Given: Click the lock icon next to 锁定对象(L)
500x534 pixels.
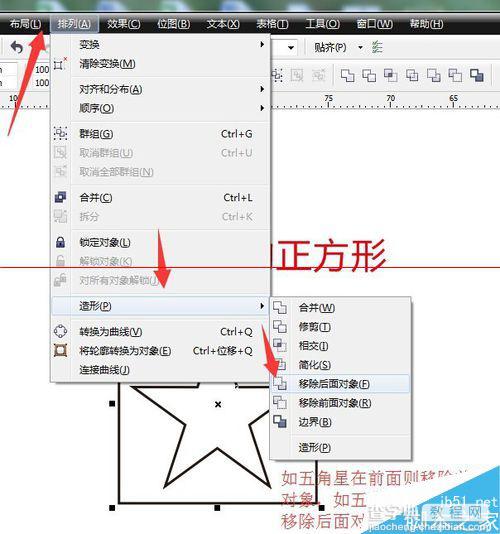Looking at the screenshot, I should pyautogui.click(x=60, y=242).
